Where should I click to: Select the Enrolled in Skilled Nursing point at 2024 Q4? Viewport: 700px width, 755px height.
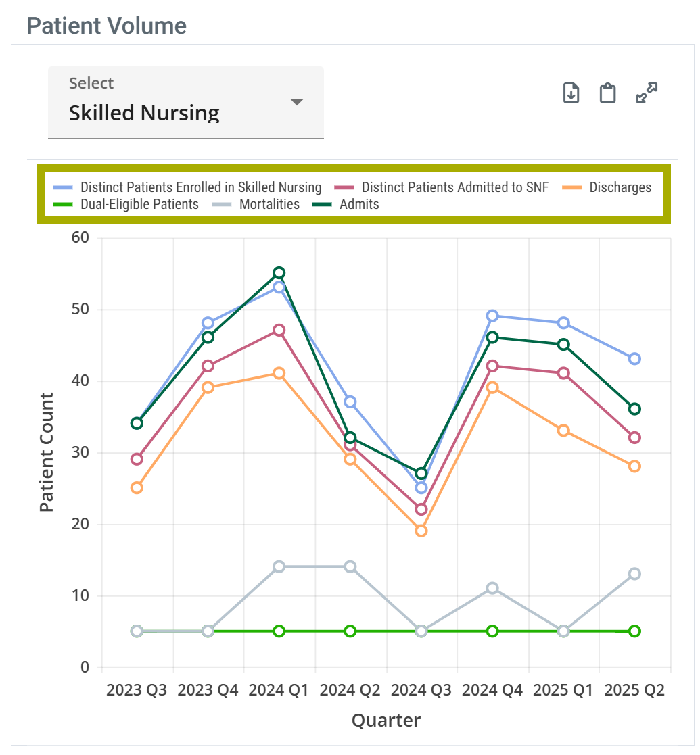492,316
